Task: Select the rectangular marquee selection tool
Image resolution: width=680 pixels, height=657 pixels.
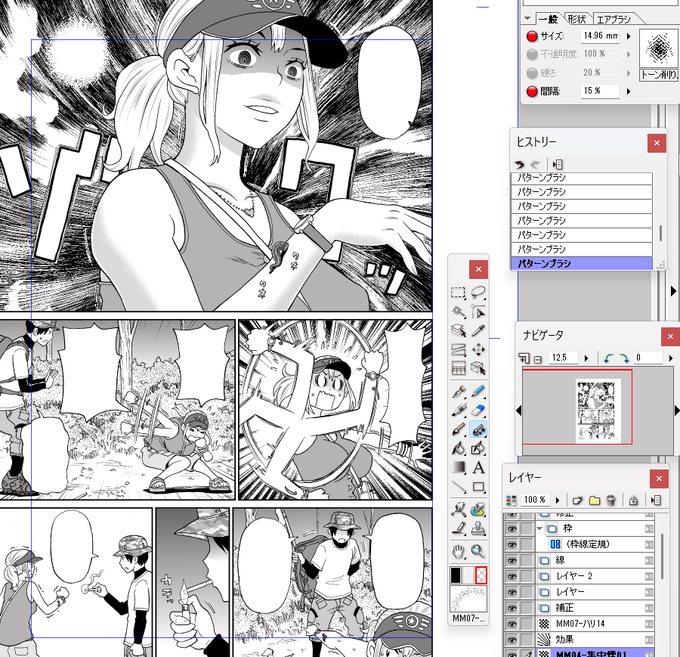Action: [x=458, y=293]
